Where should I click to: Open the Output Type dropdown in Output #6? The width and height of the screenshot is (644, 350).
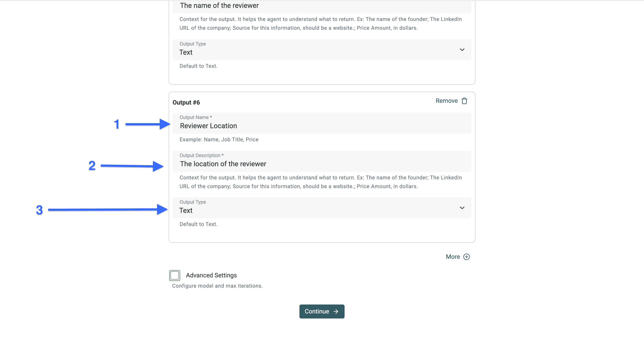coord(322,208)
